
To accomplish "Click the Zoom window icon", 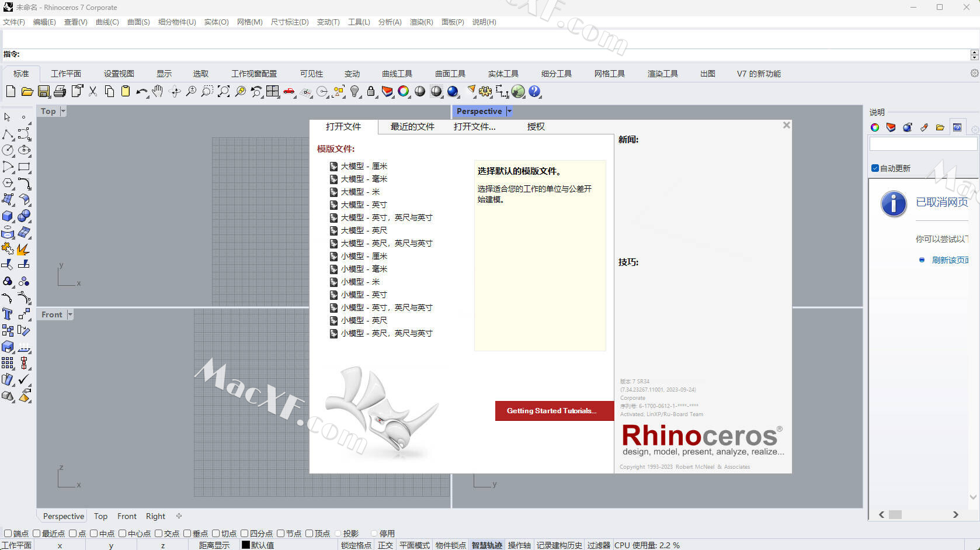I will tap(207, 91).
